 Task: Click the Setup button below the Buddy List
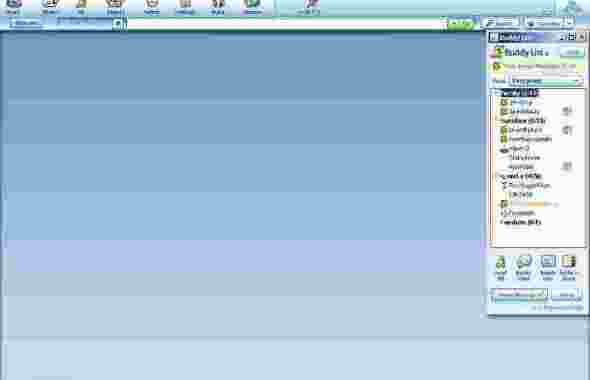(x=566, y=295)
